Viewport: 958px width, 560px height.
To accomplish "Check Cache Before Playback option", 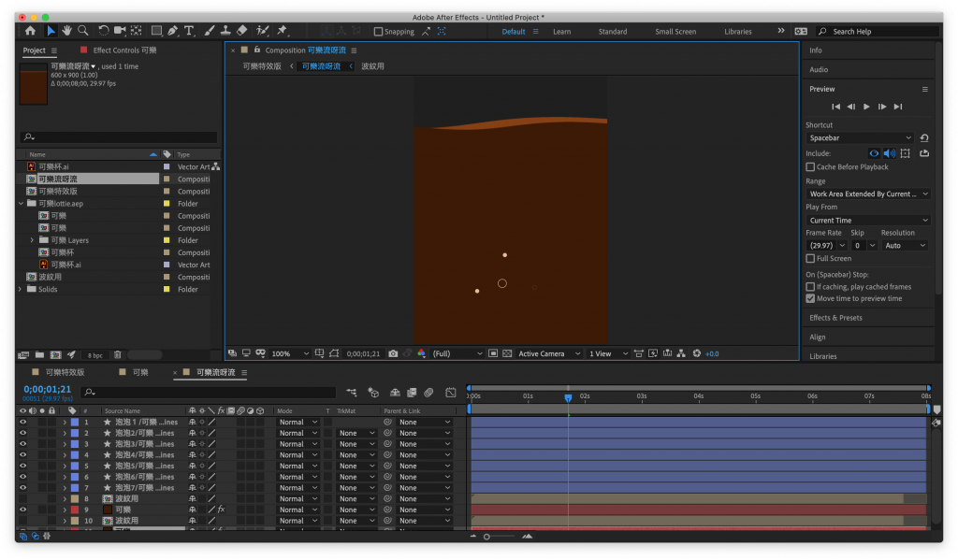I will tap(810, 167).
